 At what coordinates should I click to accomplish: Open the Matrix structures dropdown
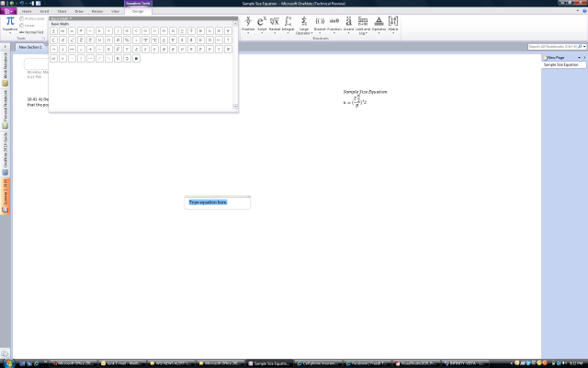[393, 25]
